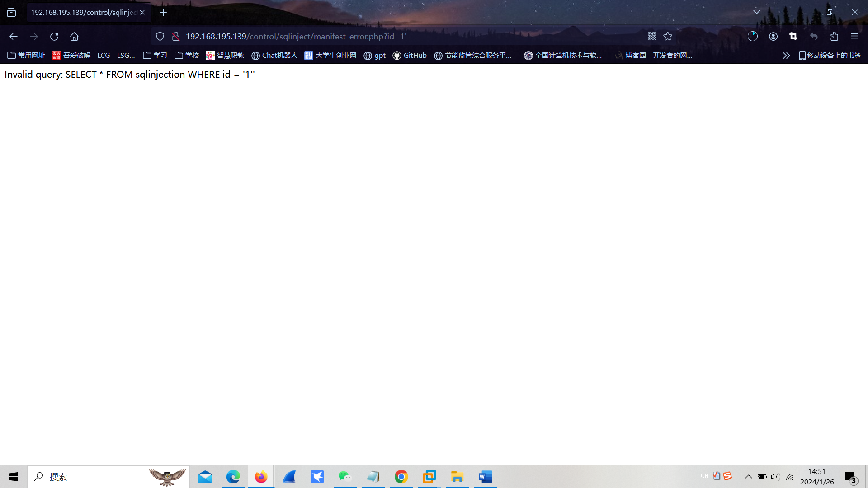868x488 pixels.
Task: Show hidden system tray icons
Action: click(x=748, y=477)
